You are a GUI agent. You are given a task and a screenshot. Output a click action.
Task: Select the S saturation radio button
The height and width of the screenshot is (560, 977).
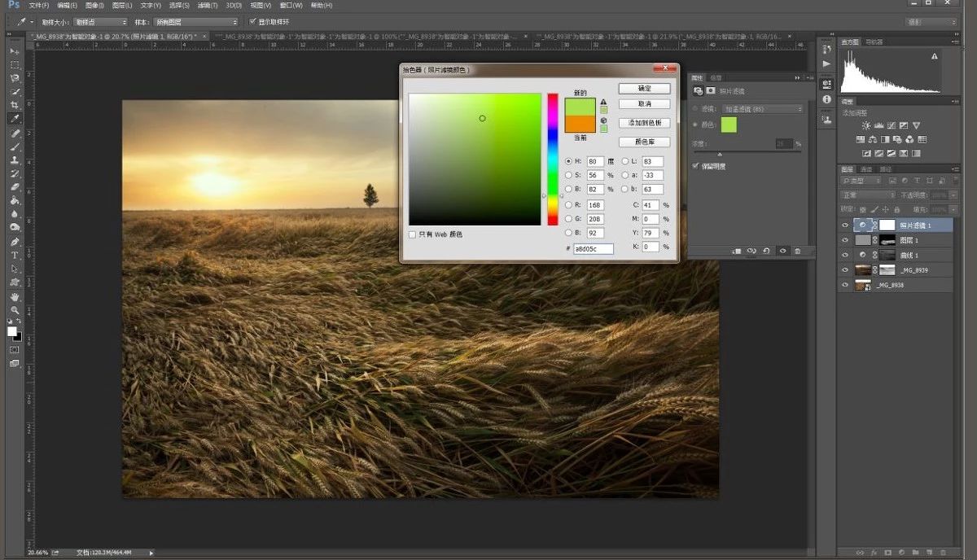click(569, 175)
